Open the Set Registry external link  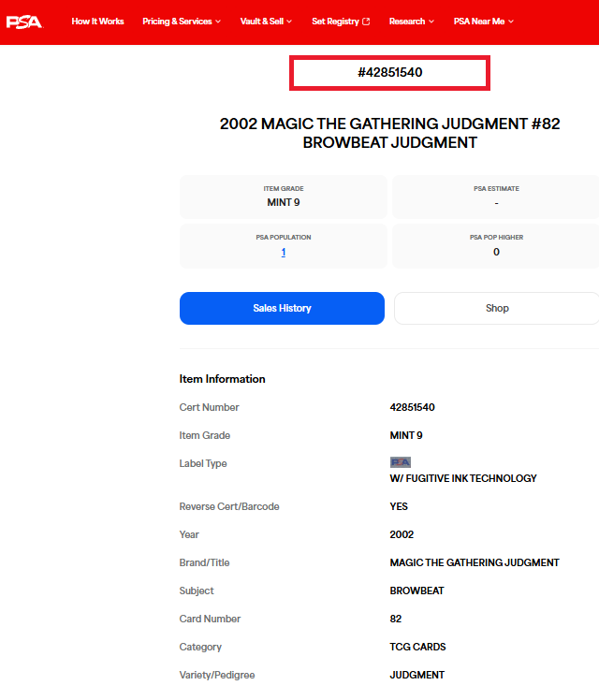click(341, 22)
